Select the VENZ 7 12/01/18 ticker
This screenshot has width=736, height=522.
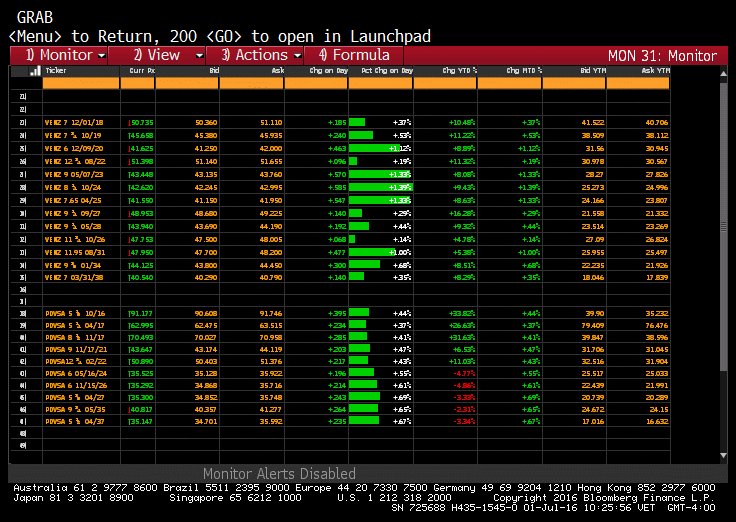point(74,123)
